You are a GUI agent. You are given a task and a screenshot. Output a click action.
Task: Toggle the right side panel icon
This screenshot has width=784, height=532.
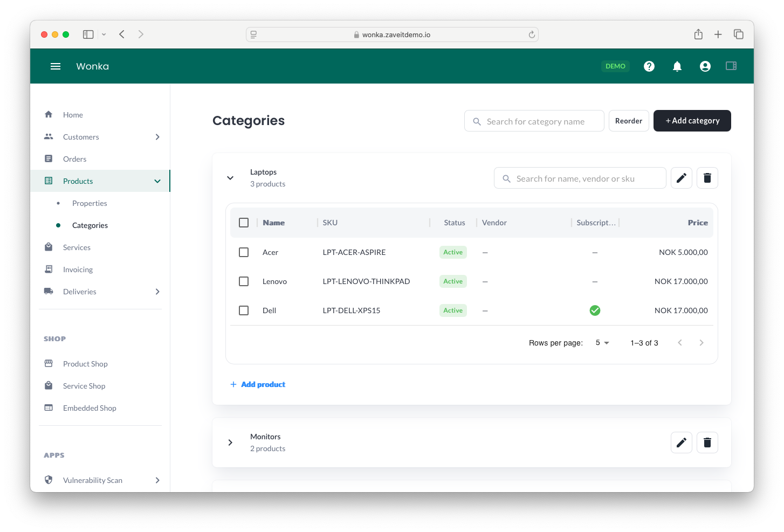pyautogui.click(x=731, y=66)
